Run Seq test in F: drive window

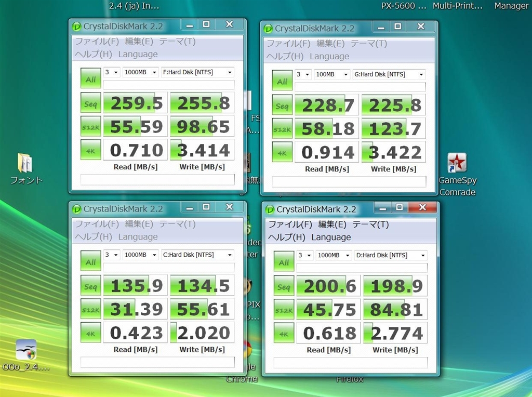[90, 102]
